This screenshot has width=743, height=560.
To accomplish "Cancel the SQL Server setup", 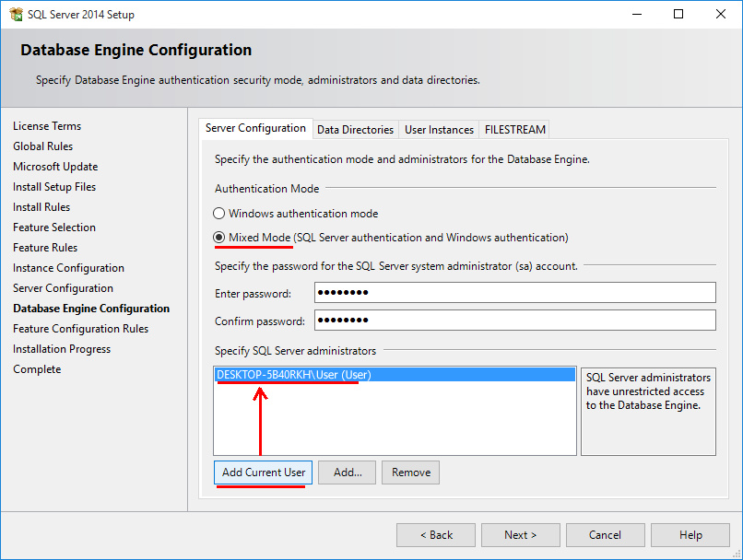I will 605,535.
